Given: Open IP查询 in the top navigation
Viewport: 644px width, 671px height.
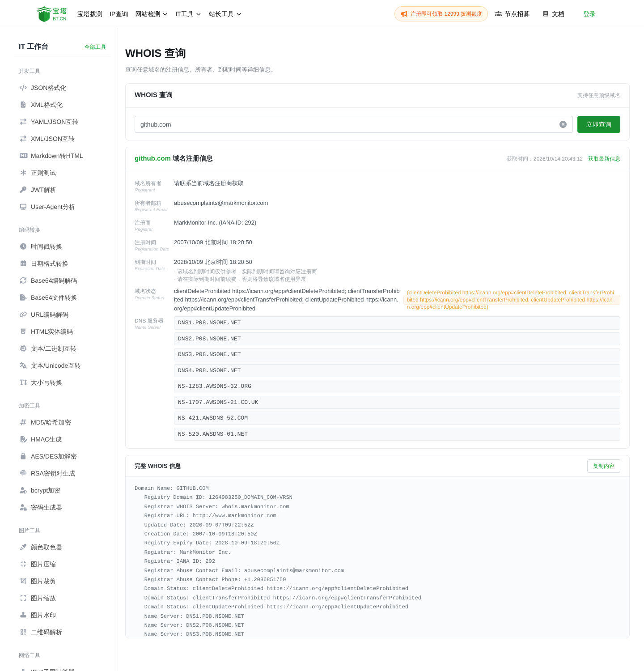Looking at the screenshot, I should click(x=119, y=14).
